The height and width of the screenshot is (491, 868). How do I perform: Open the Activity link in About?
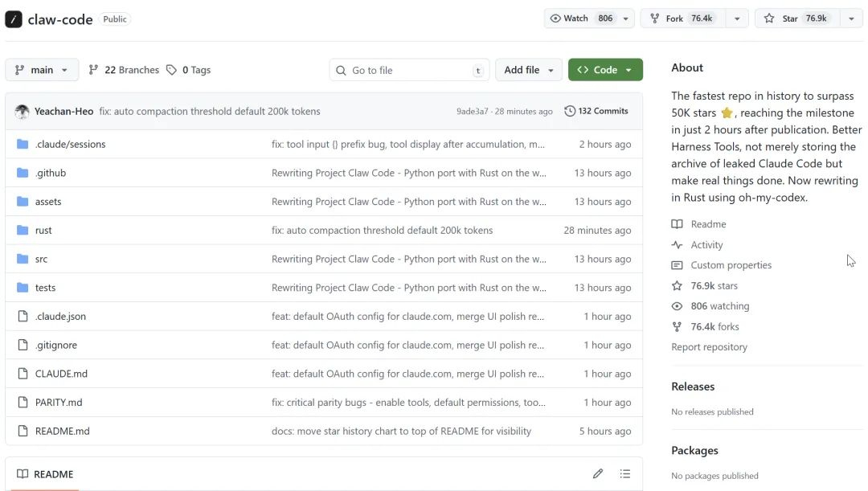click(706, 245)
